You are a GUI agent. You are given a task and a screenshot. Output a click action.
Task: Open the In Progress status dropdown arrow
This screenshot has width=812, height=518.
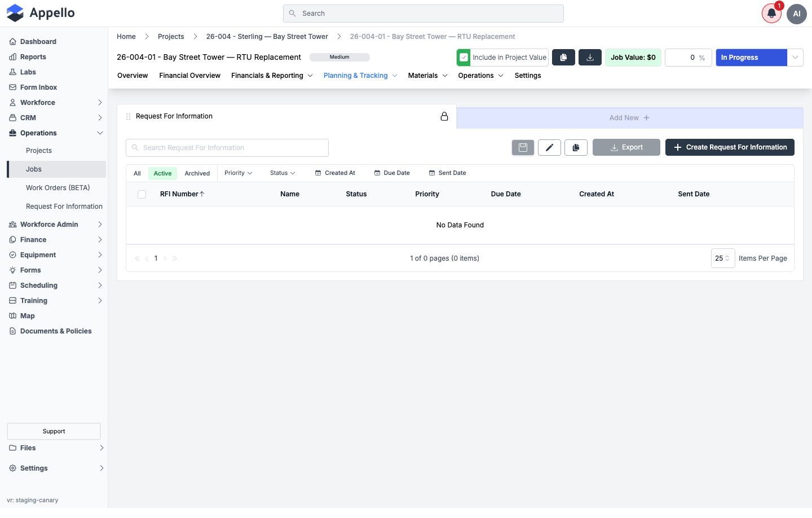(x=795, y=58)
